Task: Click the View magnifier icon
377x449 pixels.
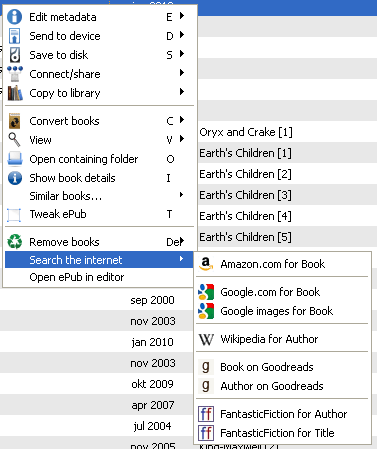Action: [x=15, y=140]
